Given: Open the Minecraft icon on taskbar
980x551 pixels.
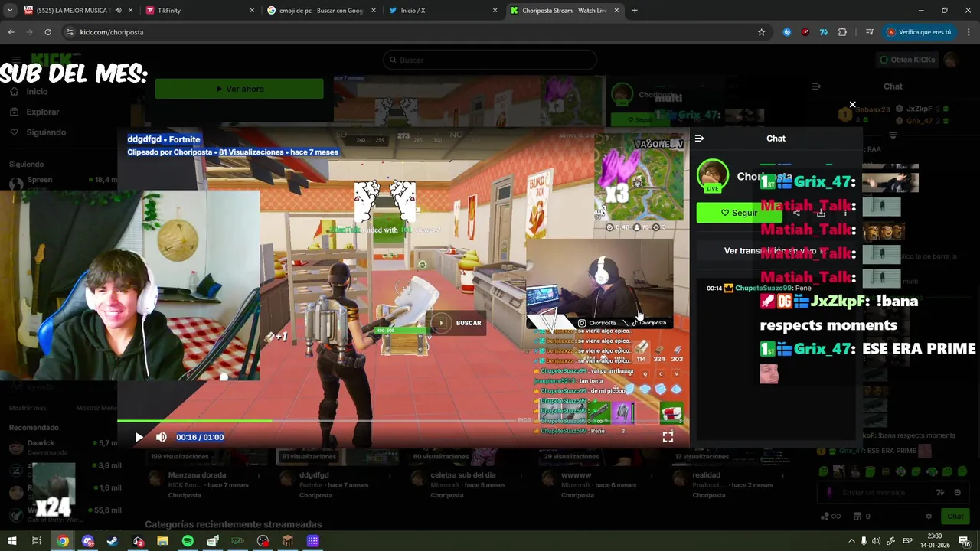Looking at the screenshot, I should click(287, 541).
